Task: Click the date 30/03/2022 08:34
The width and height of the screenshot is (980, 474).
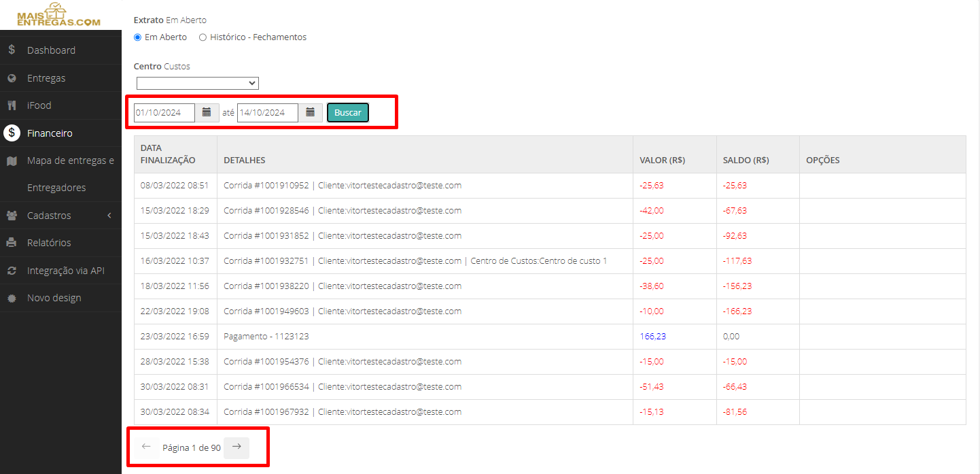Action: point(175,412)
